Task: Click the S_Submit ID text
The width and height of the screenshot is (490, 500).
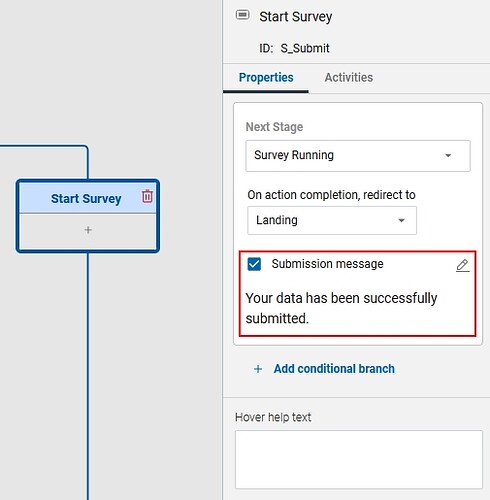Action: pos(305,48)
